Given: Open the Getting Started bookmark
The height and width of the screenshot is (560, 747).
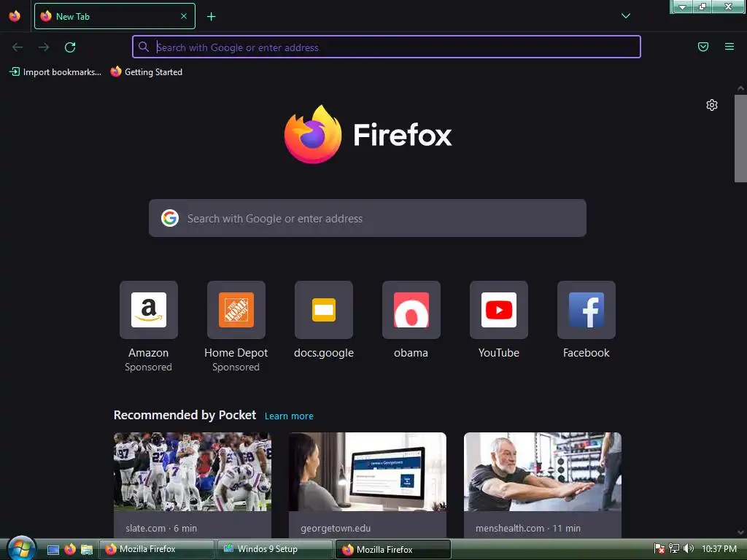Looking at the screenshot, I should tap(147, 72).
